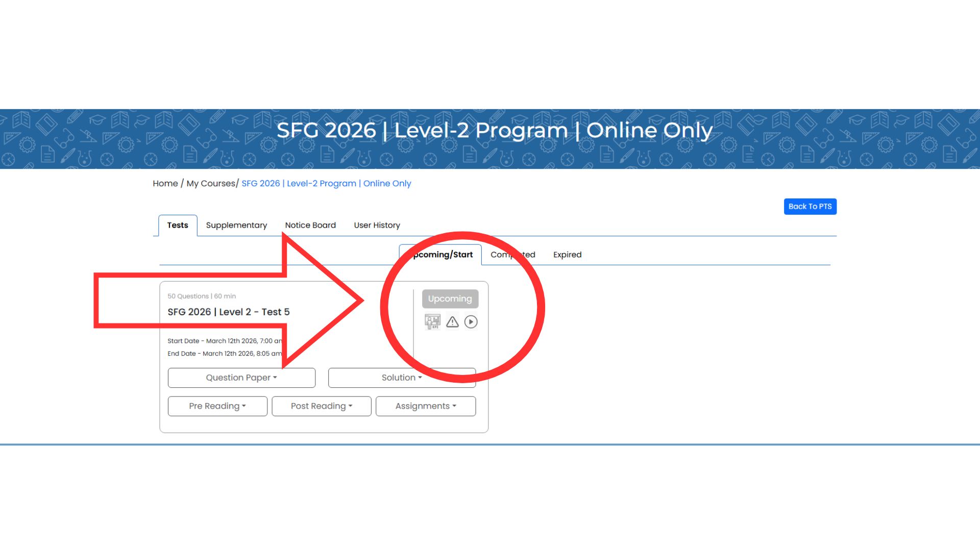Viewport: 980px width, 551px height.
Task: Click the Back To PTS button
Action: (810, 207)
